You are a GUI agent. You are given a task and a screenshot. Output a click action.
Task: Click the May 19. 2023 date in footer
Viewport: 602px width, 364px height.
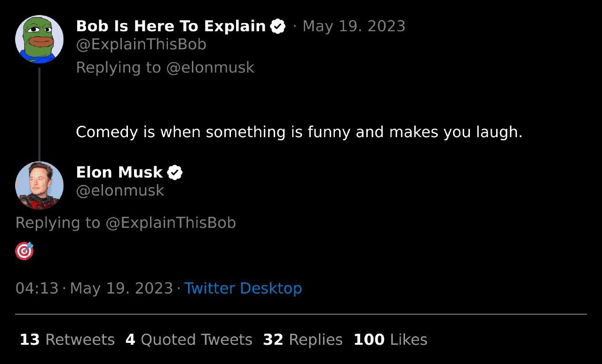121,288
